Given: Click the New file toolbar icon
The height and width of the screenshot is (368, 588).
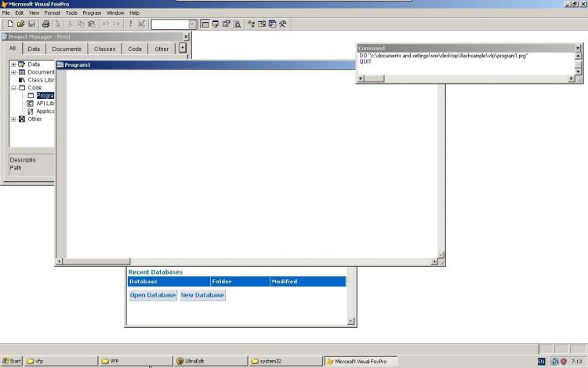Looking at the screenshot, I should [10, 24].
